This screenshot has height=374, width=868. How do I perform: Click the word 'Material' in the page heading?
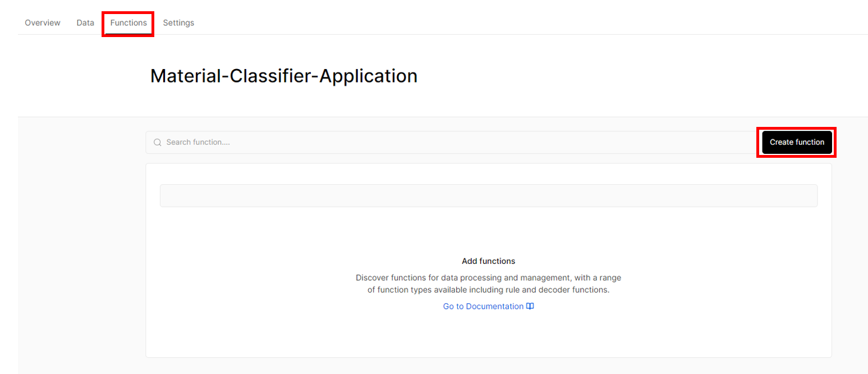(182, 76)
